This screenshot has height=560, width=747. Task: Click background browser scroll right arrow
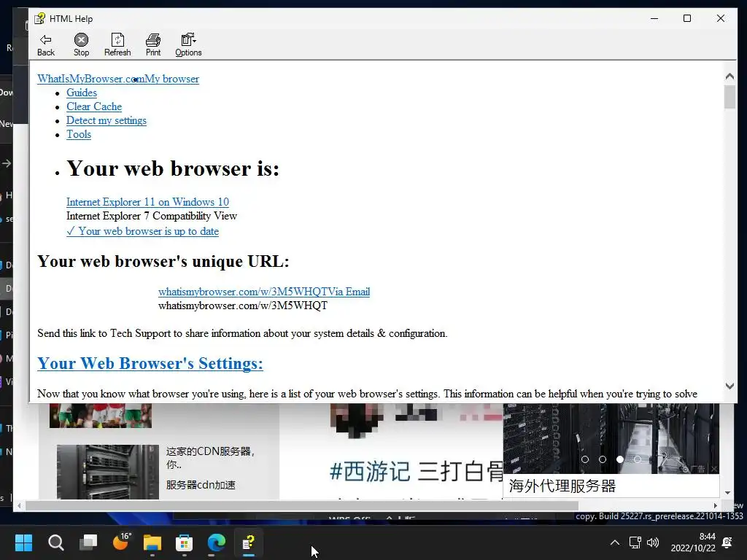[x=715, y=506]
